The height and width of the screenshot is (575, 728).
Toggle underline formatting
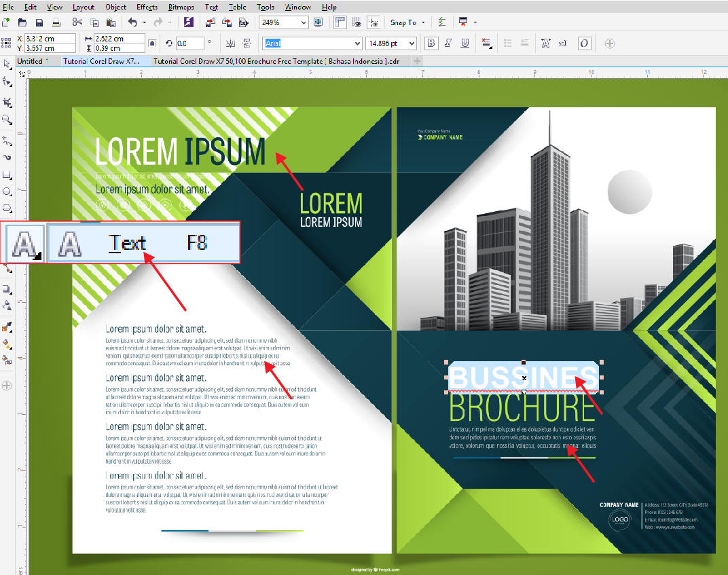click(x=465, y=43)
